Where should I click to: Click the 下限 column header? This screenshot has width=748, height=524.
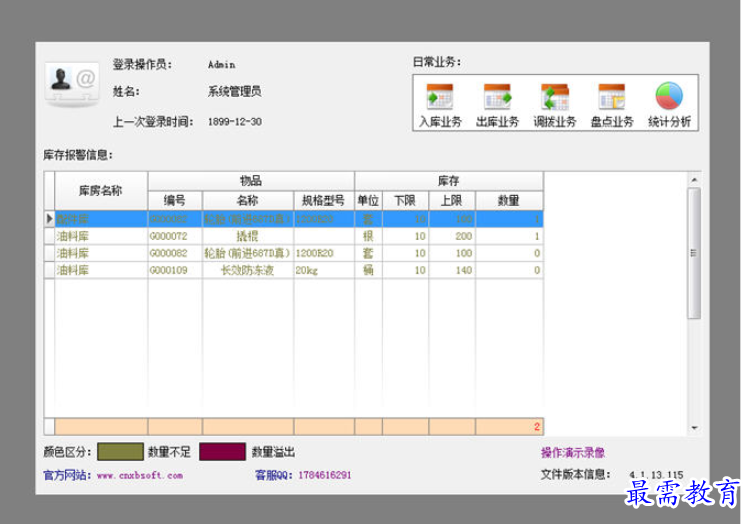(405, 200)
